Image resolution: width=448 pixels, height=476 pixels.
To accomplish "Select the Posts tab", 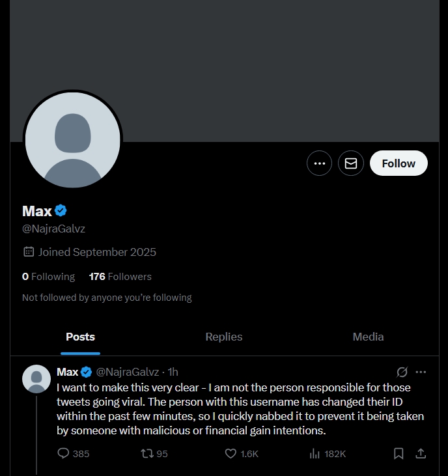I will coord(81,337).
